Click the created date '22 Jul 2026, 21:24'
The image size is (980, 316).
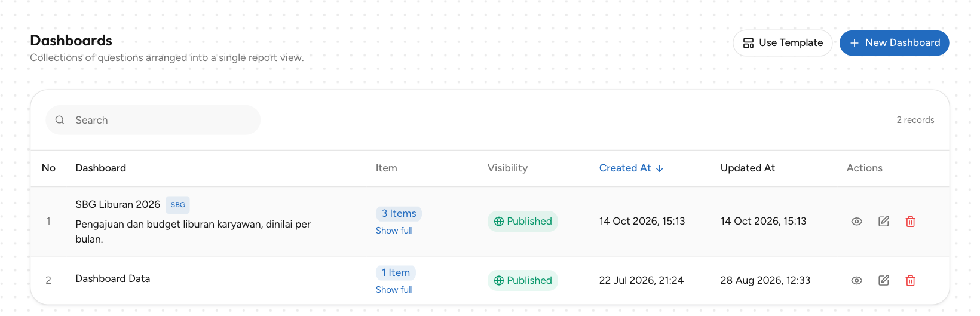point(641,280)
